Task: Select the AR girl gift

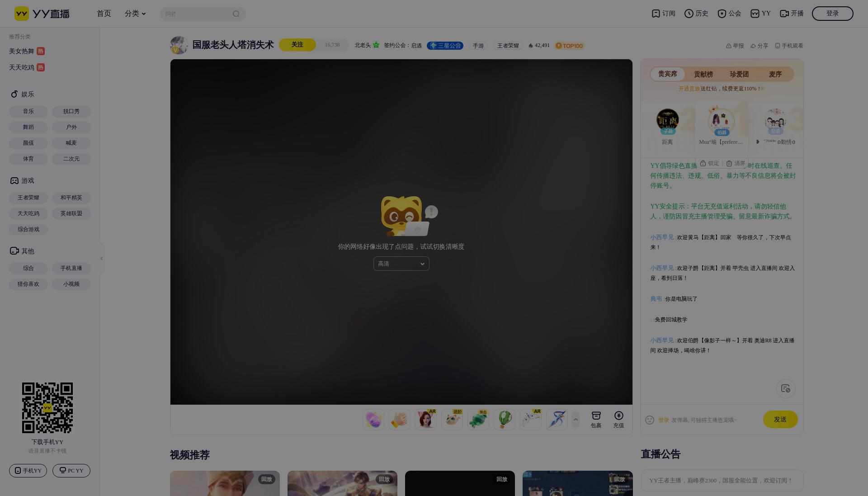Action: (x=426, y=420)
